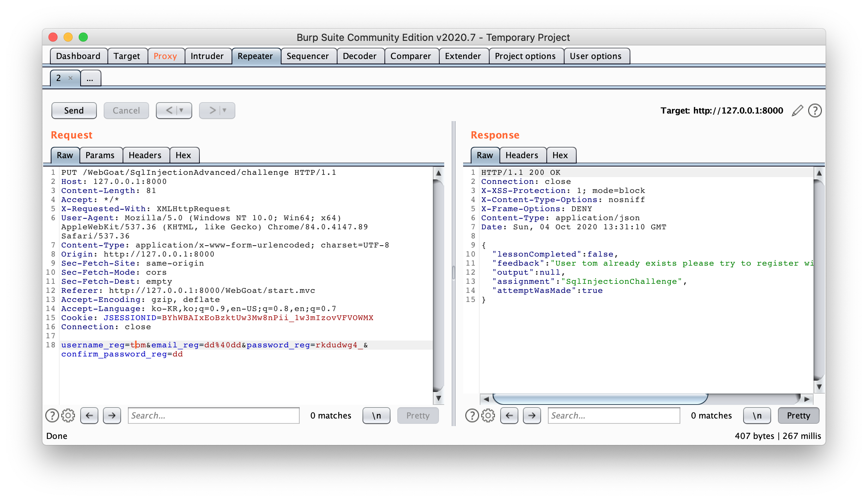The image size is (868, 501).
Task: Open request panel settings gear
Action: click(x=68, y=415)
